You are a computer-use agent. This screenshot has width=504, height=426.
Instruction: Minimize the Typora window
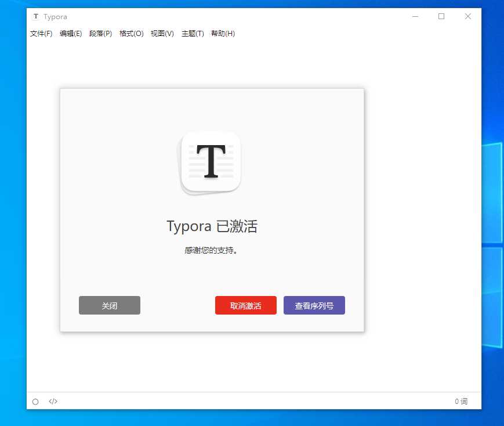(415, 16)
